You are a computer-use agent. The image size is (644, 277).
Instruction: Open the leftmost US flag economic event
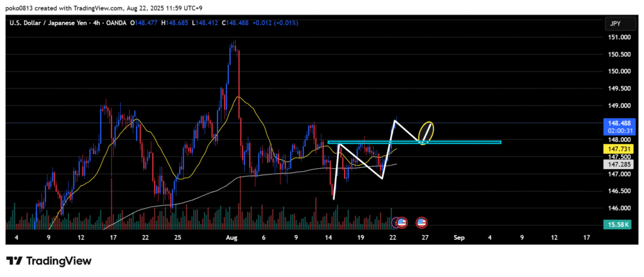(402, 222)
